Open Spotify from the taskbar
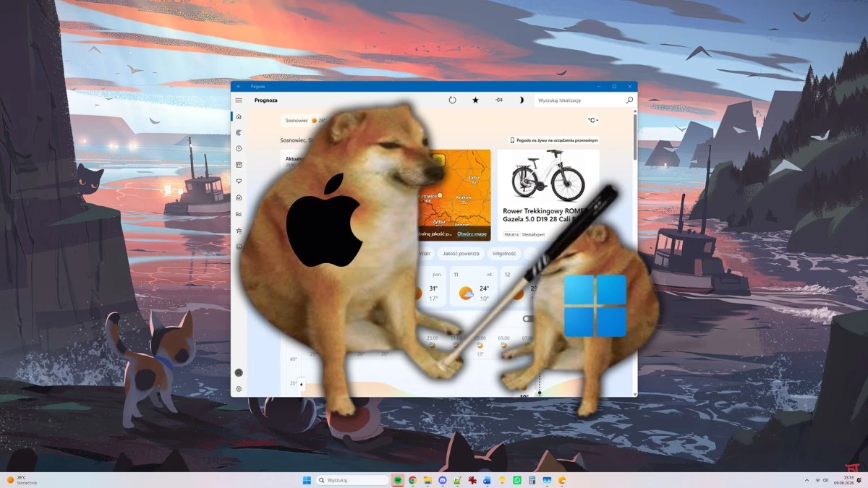Viewport: 868px width, 488px height. [x=398, y=480]
